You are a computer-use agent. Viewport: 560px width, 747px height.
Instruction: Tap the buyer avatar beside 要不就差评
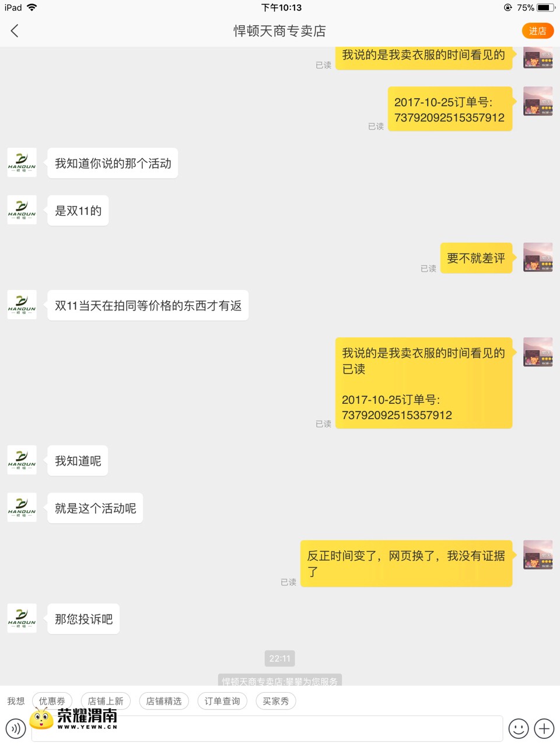538,257
